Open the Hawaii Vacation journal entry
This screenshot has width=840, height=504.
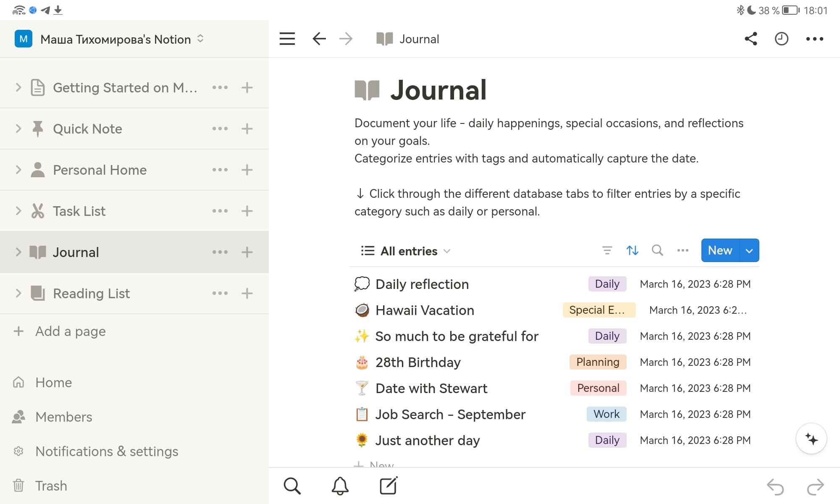[x=424, y=310]
